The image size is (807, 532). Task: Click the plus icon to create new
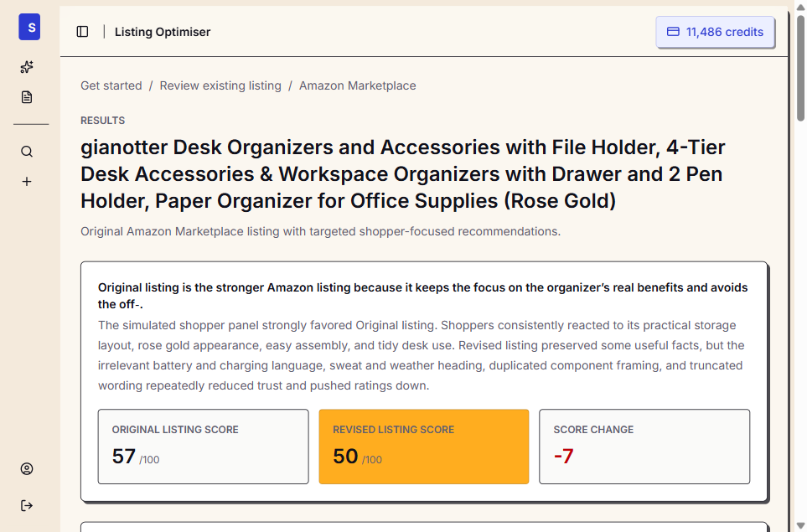click(27, 182)
